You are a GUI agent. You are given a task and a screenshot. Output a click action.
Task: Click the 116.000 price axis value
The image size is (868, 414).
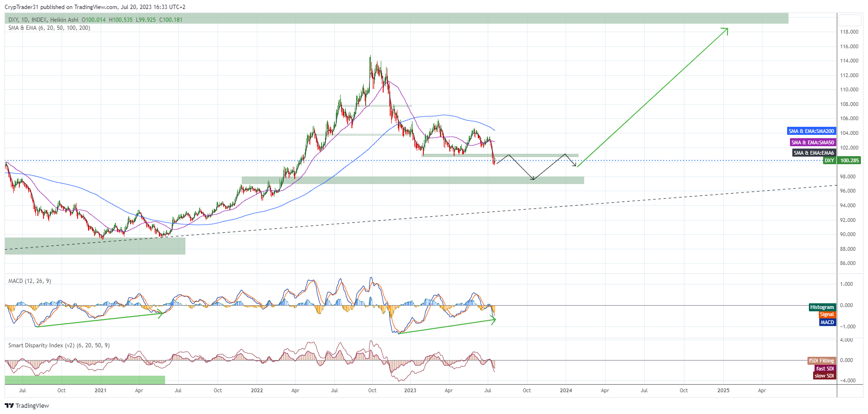click(849, 46)
